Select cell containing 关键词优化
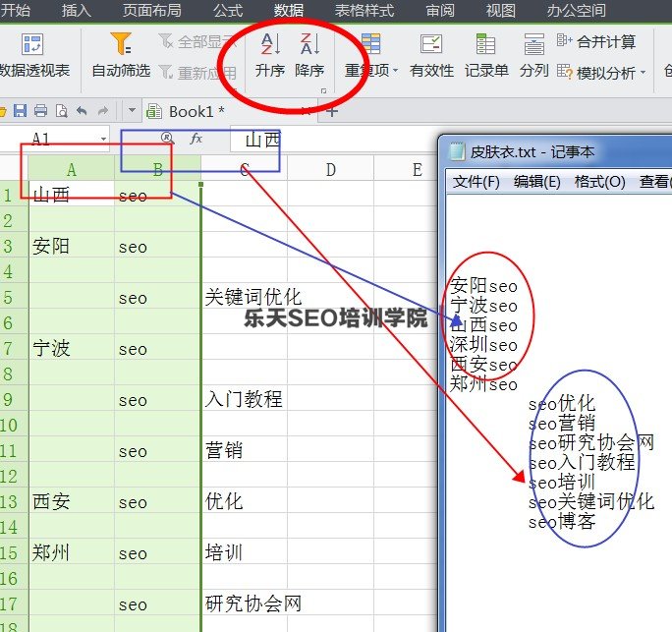Screen dimensions: 672x632 245,297
